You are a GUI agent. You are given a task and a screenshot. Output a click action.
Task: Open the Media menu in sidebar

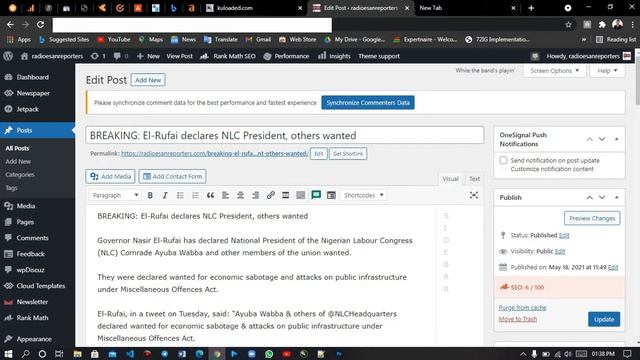pyautogui.click(x=25, y=206)
